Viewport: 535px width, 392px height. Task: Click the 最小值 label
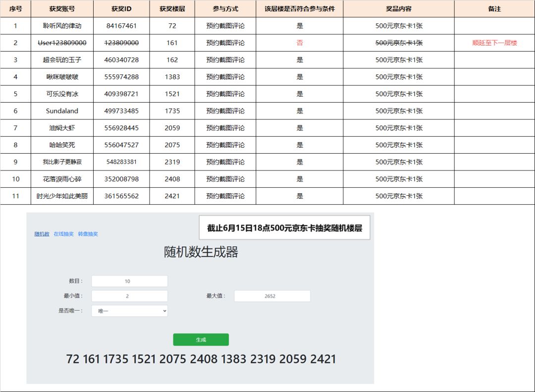click(x=73, y=296)
